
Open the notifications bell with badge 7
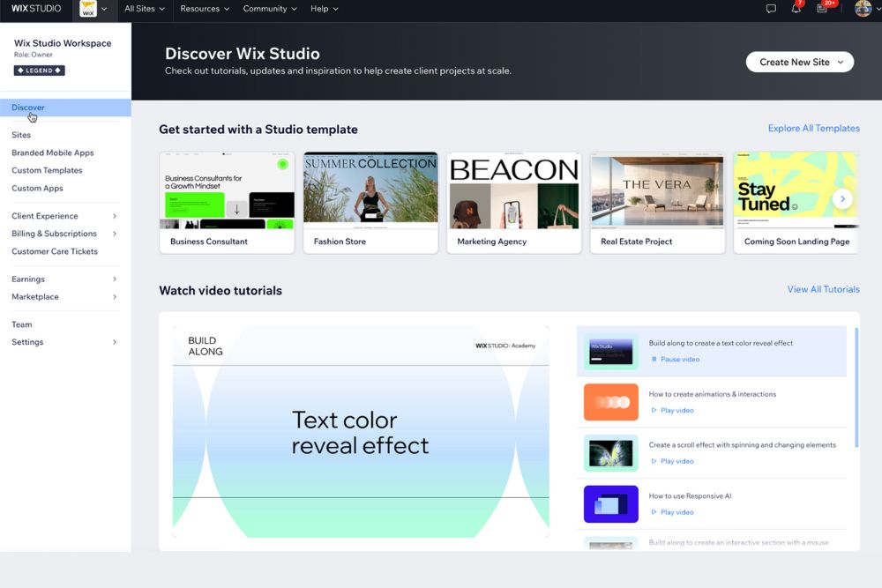tap(796, 9)
